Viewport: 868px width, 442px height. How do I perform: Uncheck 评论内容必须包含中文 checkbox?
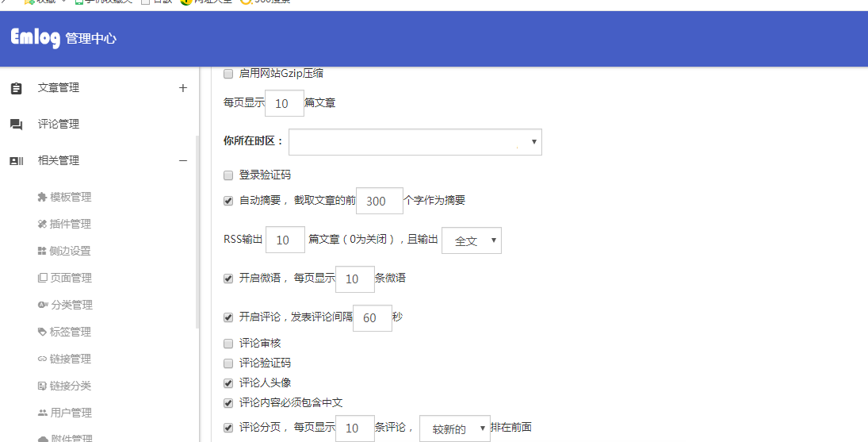pyautogui.click(x=228, y=403)
